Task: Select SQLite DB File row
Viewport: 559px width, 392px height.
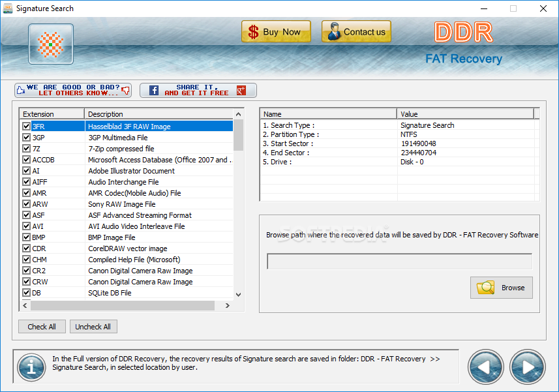Action: click(127, 293)
